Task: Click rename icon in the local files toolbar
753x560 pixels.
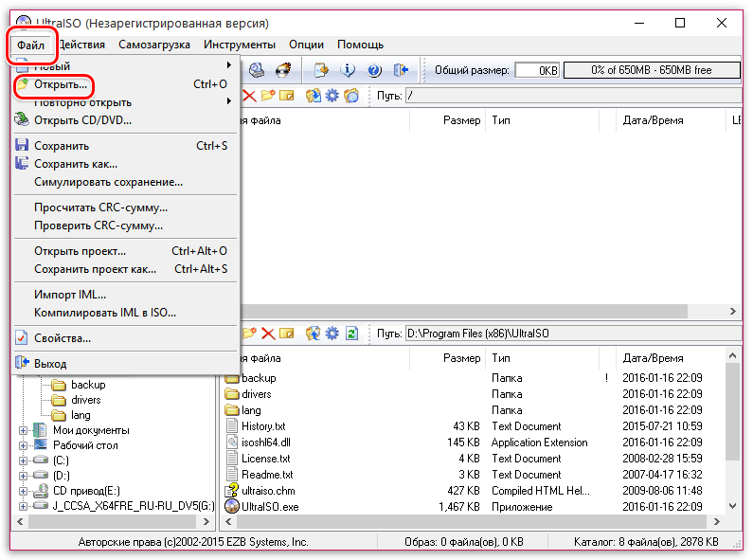Action: point(287,333)
